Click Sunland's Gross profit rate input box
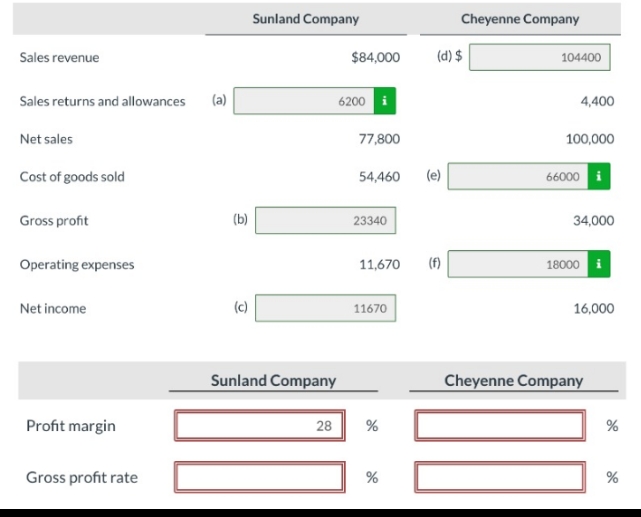 260,477
